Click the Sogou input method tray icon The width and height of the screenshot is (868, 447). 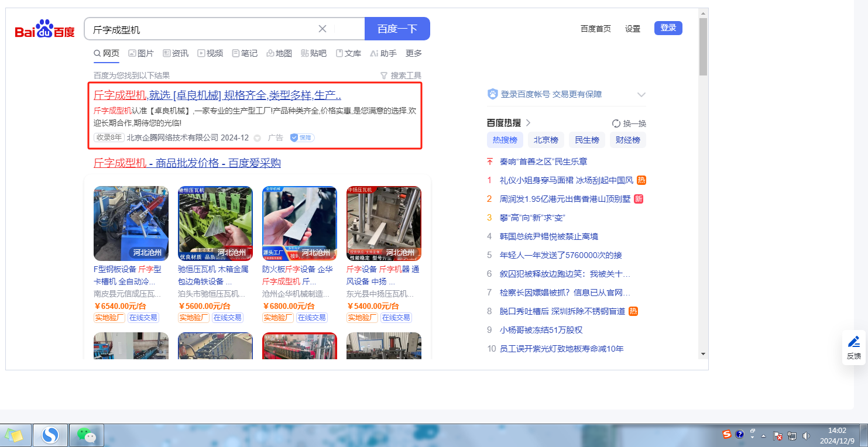point(727,434)
